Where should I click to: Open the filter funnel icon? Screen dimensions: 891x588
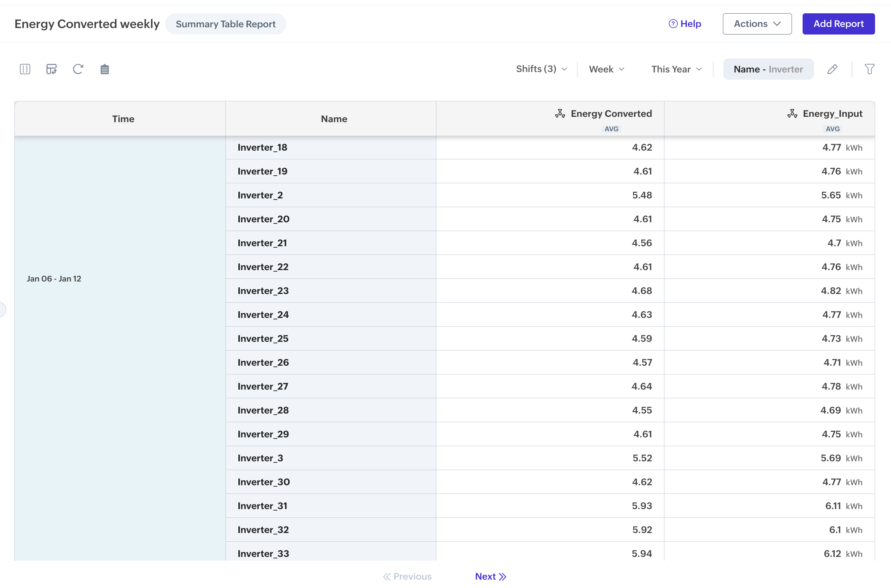click(x=869, y=69)
